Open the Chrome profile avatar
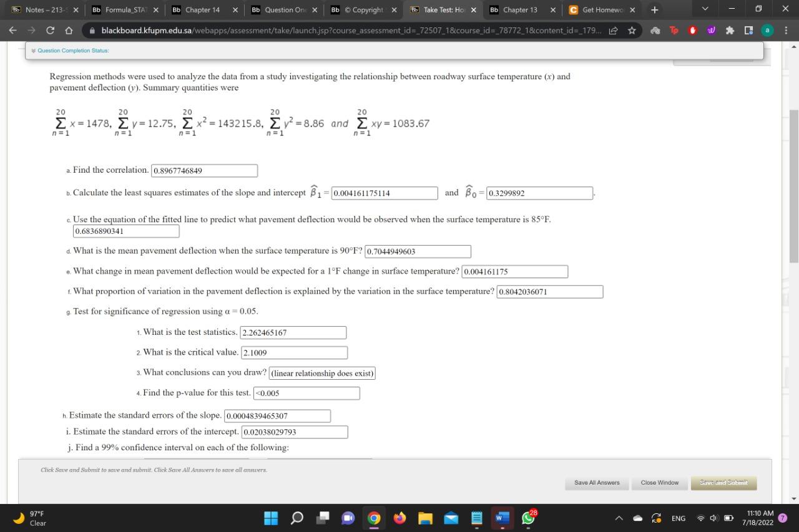The width and height of the screenshot is (799, 532). [x=768, y=30]
